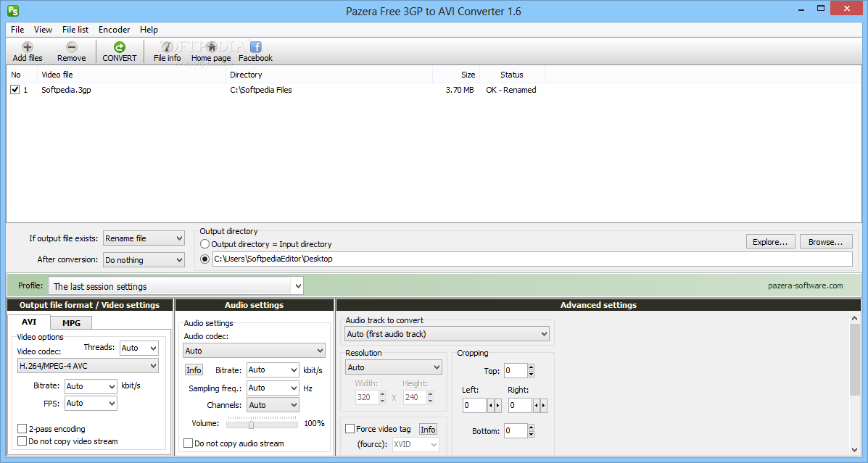This screenshot has height=463, width=868.
Task: Open the FPS dropdown
Action: point(91,404)
